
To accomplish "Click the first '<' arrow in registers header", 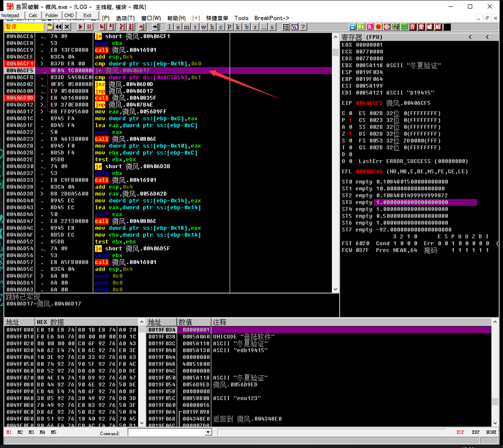I will [470, 37].
